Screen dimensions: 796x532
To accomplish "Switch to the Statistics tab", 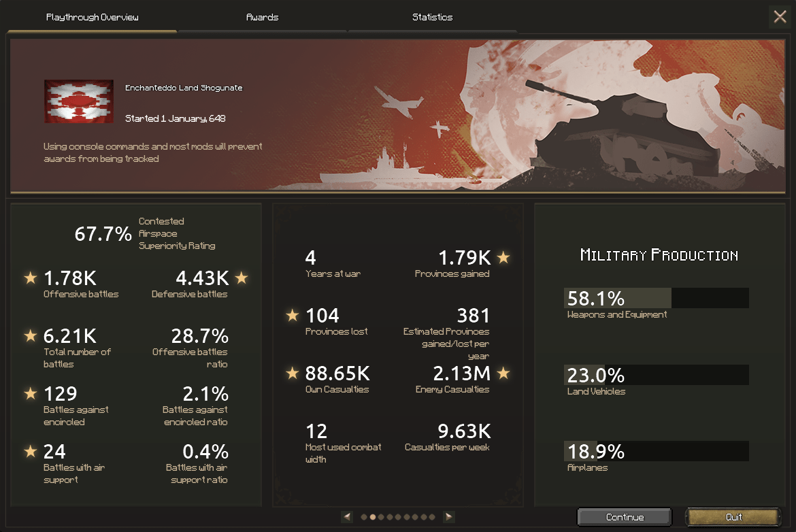I will 432,17.
